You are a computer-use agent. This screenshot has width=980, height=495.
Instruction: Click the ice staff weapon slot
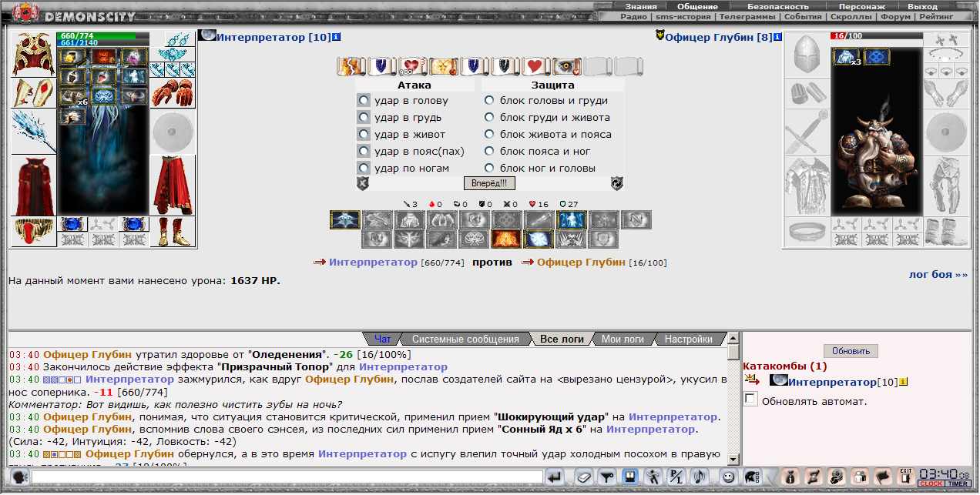pos(34,132)
